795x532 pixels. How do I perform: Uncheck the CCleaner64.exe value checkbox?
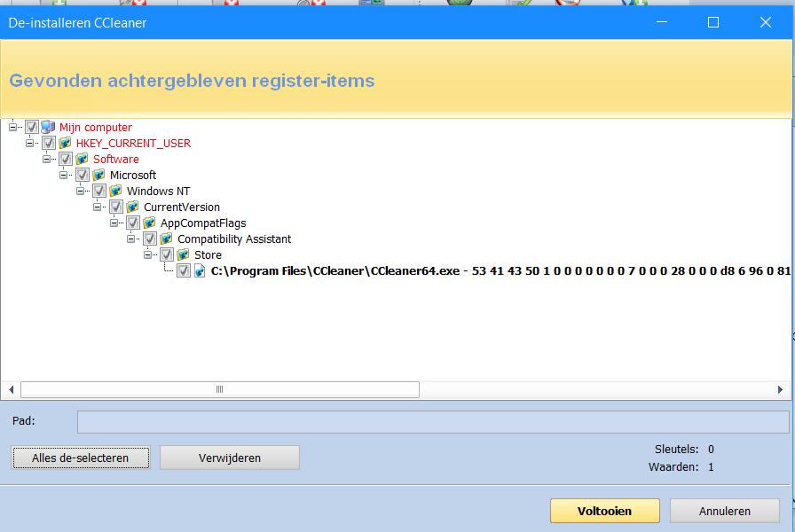coord(183,270)
